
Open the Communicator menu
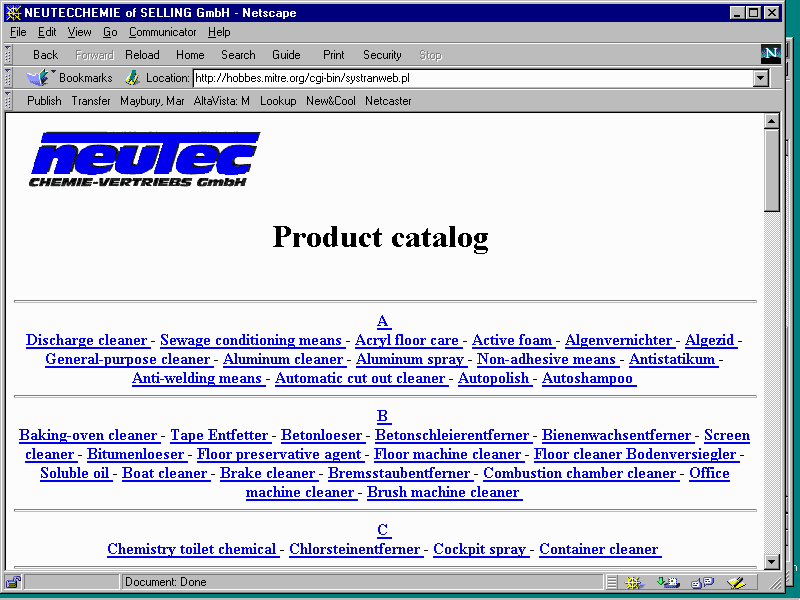click(x=162, y=32)
